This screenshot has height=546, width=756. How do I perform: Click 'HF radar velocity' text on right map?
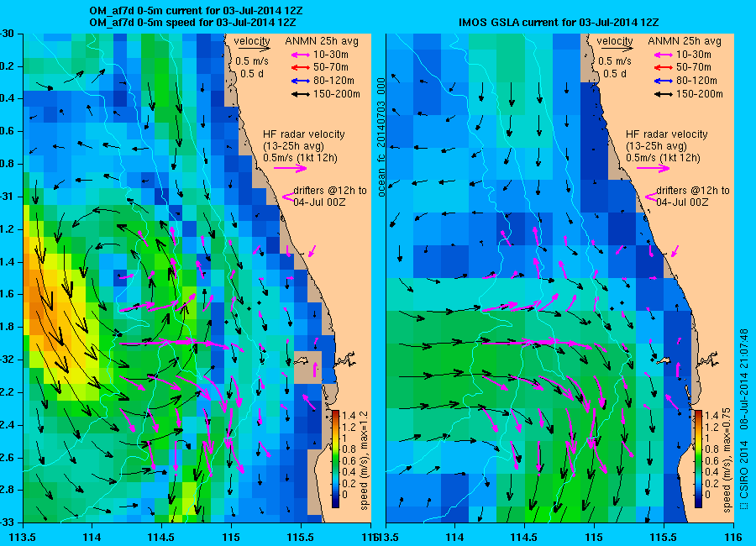point(667,134)
